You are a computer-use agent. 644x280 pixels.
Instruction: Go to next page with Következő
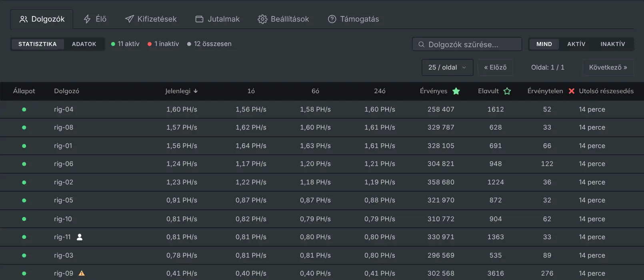coord(608,67)
